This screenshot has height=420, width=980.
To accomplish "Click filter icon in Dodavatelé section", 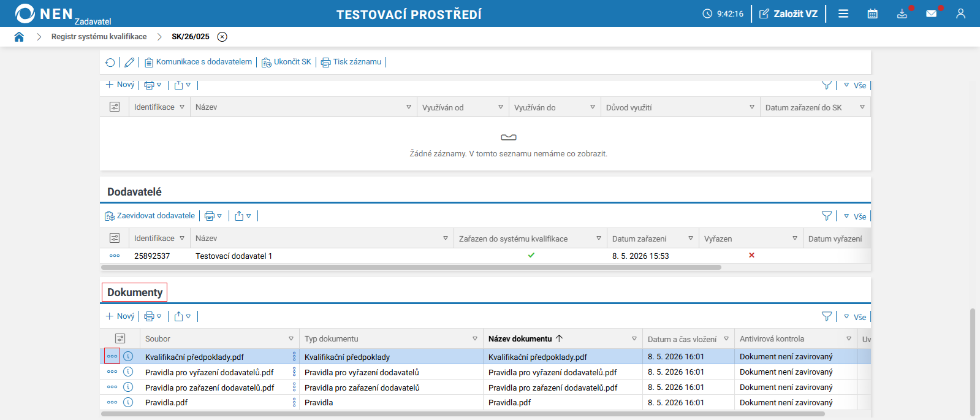I will (827, 216).
